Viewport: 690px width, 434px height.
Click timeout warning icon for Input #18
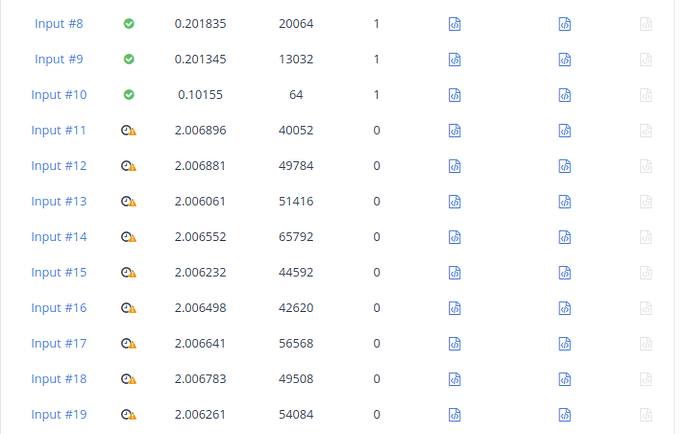coord(128,379)
